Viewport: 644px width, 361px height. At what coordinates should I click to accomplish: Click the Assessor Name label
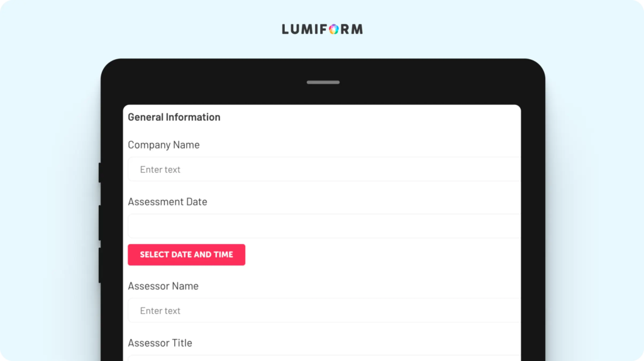tap(163, 286)
